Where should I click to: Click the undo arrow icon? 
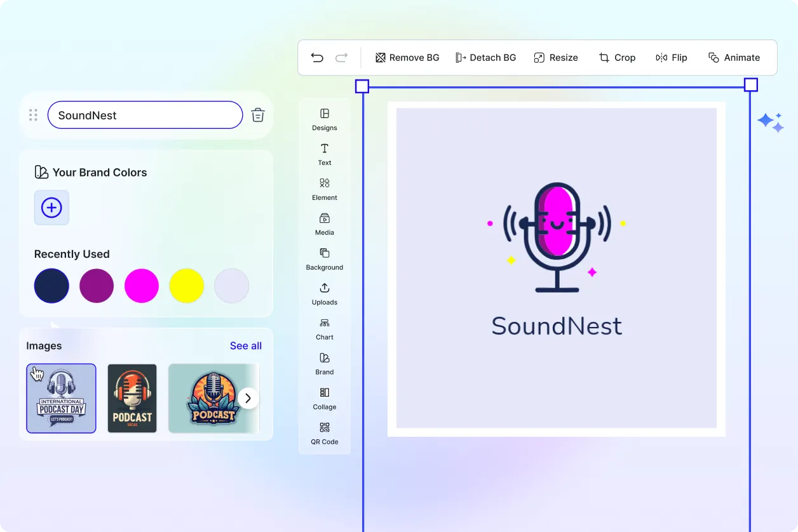(x=317, y=58)
